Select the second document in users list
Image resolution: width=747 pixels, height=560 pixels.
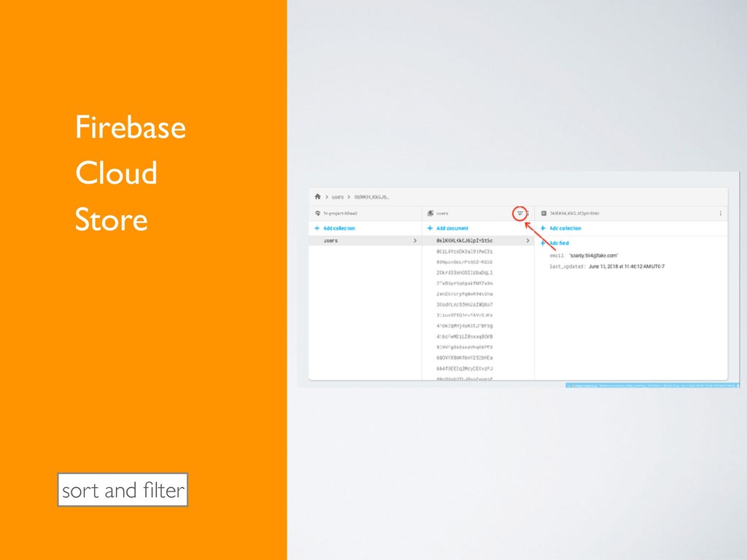[465, 252]
